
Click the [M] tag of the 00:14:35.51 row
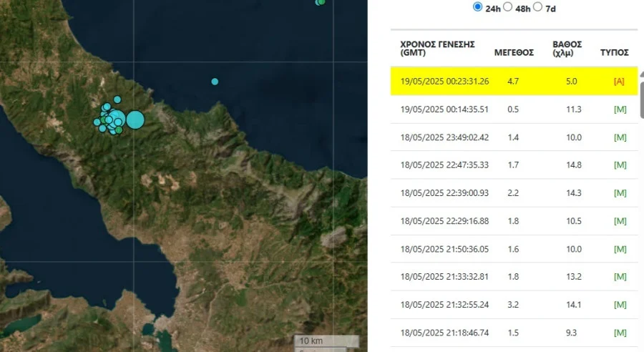(620, 109)
